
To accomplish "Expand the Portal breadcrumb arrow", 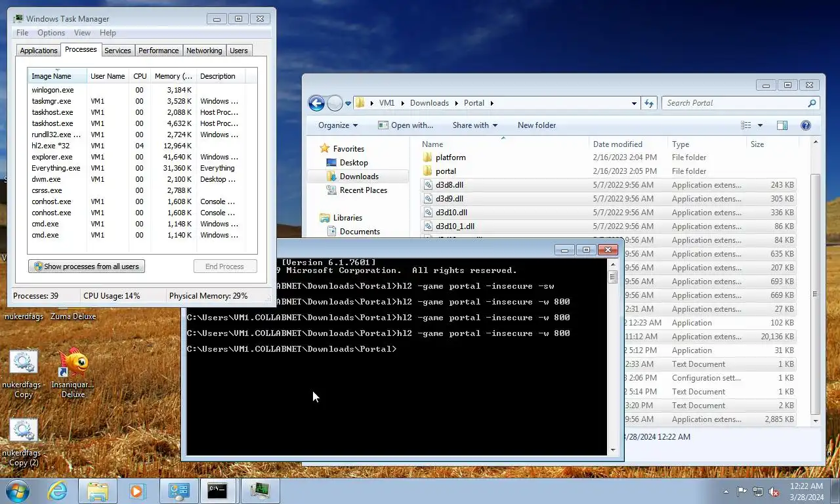I will tap(492, 103).
